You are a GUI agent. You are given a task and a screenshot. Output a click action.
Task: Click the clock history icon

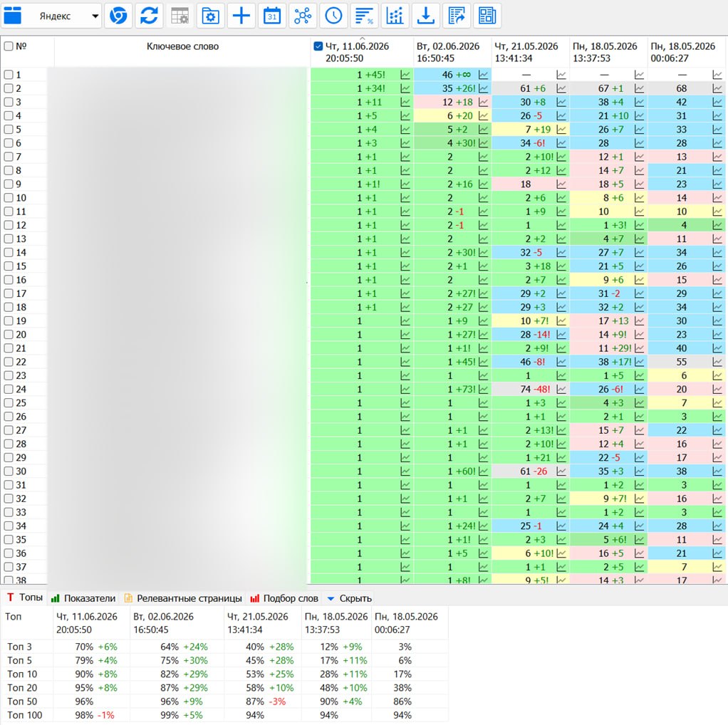tap(333, 16)
